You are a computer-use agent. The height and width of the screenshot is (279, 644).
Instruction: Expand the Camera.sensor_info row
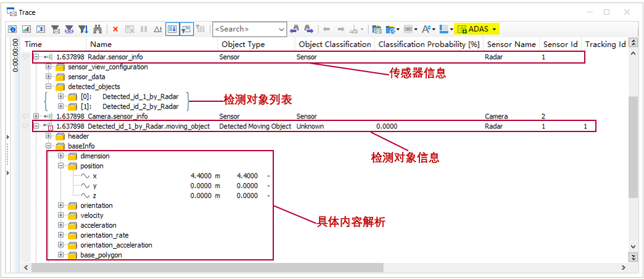36,116
